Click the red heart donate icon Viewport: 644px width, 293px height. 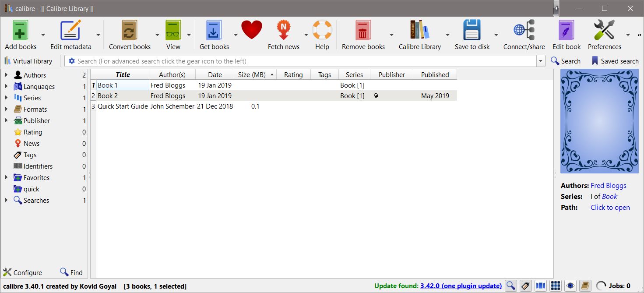point(252,30)
